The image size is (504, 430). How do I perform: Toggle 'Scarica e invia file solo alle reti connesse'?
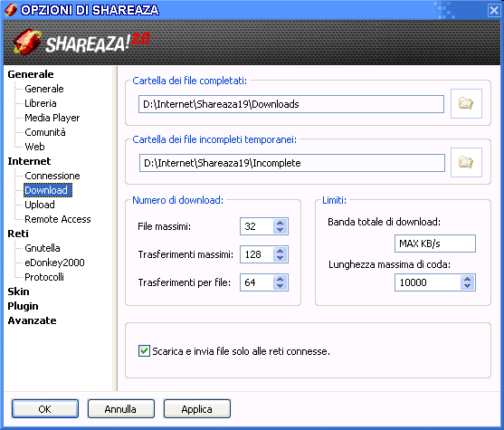pyautogui.click(x=144, y=351)
